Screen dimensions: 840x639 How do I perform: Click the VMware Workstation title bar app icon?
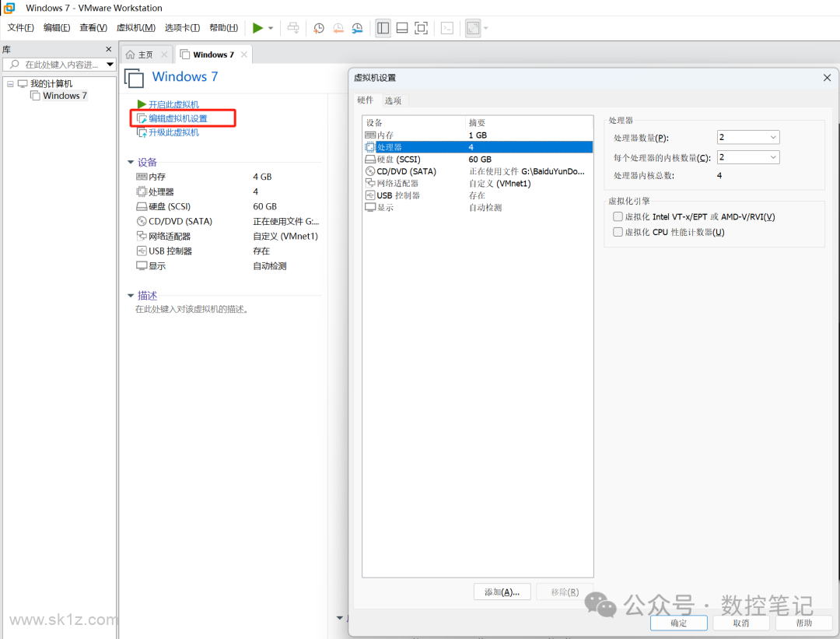tap(9, 8)
